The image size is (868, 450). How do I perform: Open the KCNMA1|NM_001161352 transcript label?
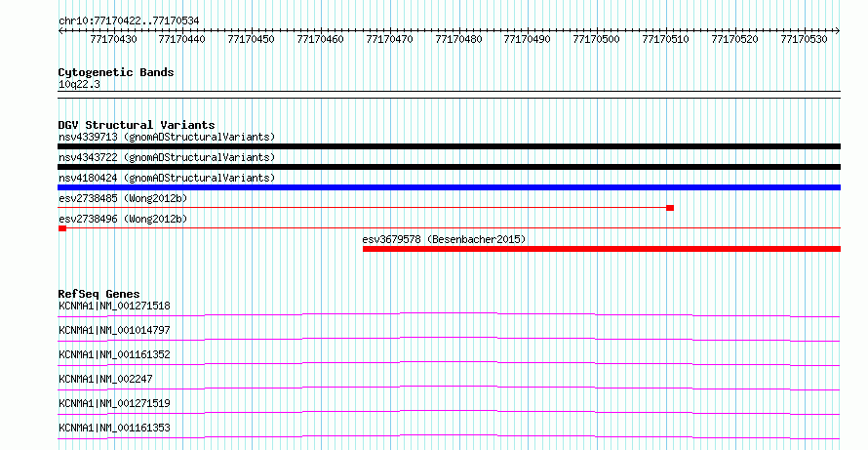click(x=114, y=354)
